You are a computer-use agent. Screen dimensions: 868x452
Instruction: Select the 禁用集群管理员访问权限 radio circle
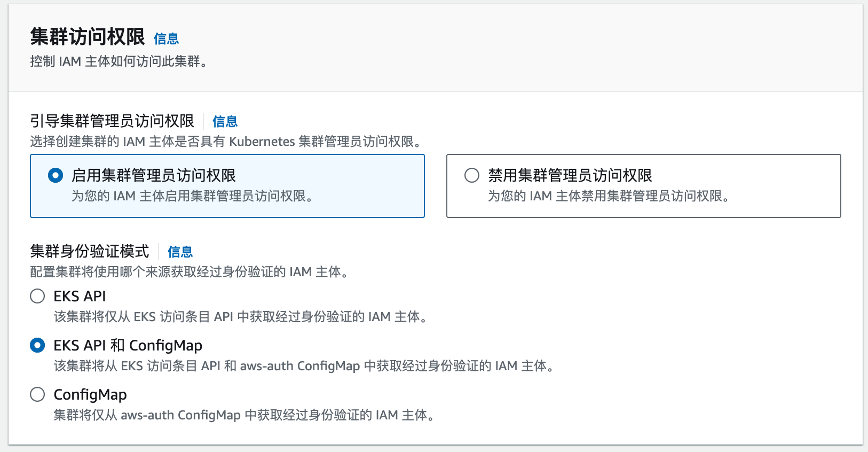(472, 175)
